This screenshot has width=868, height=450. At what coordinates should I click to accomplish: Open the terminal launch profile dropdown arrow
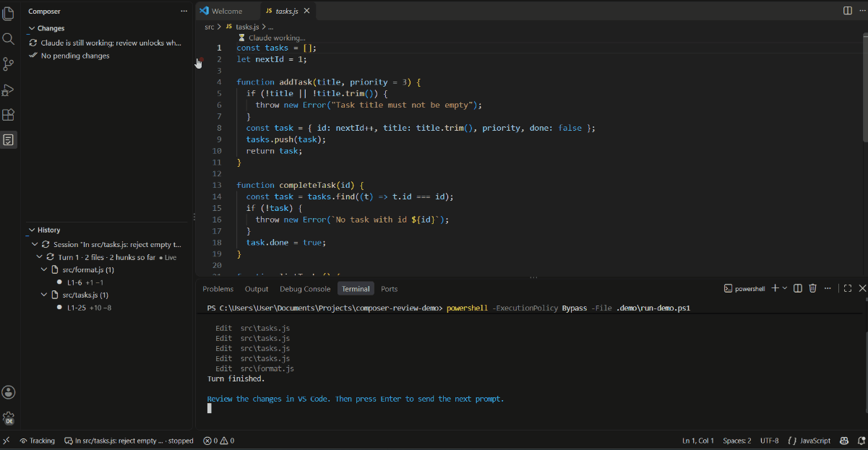785,288
